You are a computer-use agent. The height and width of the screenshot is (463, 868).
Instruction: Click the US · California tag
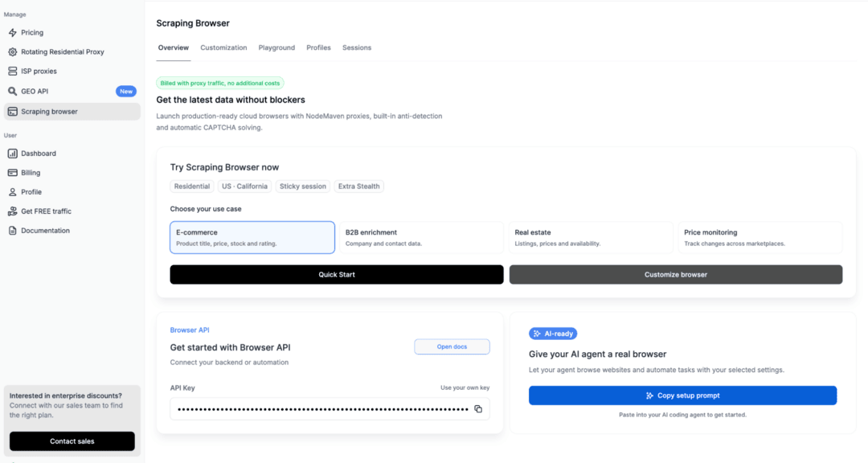[x=244, y=186]
